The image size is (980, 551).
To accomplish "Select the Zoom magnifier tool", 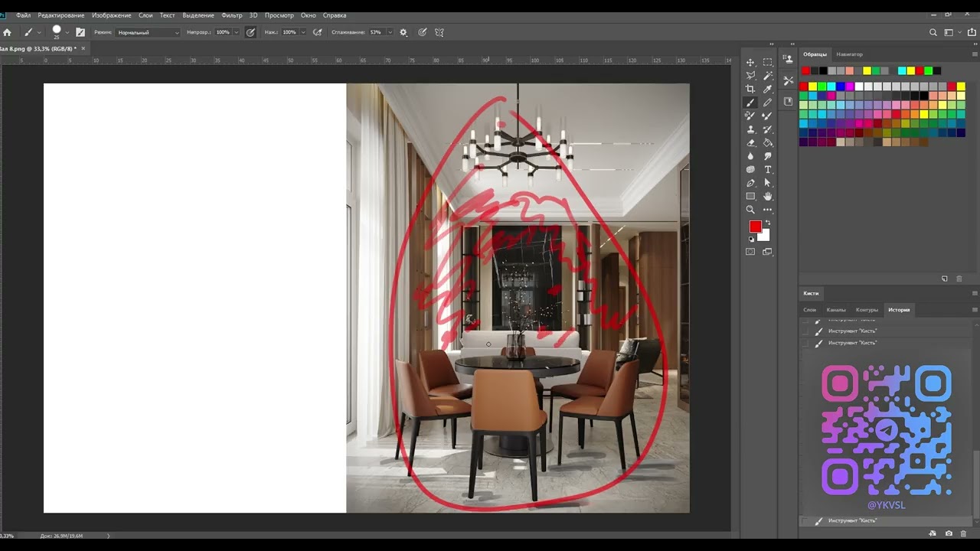I will pyautogui.click(x=750, y=210).
